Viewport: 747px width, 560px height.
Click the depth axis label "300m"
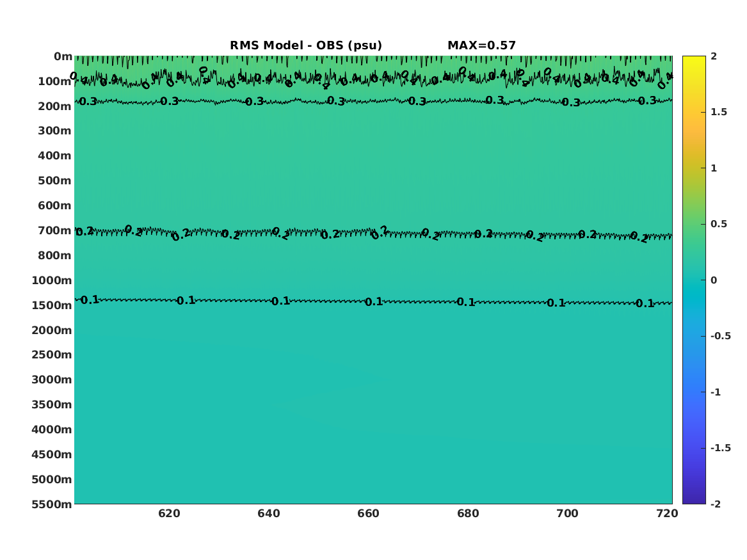(x=55, y=131)
